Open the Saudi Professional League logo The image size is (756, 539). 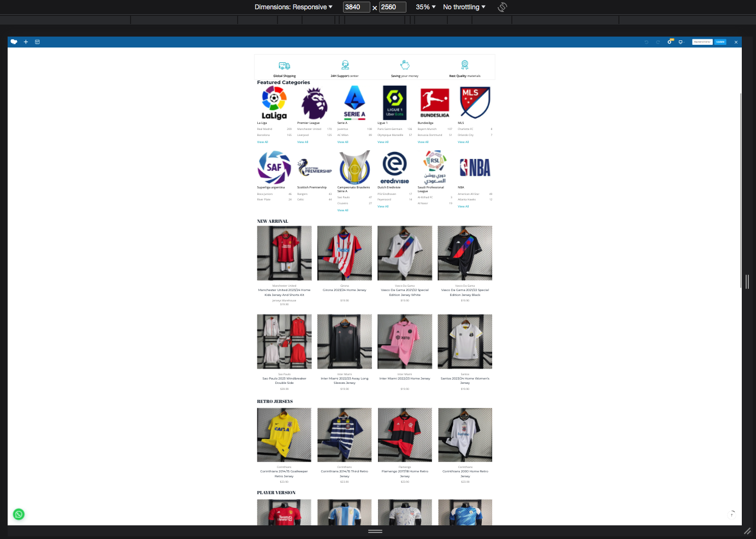(x=435, y=167)
